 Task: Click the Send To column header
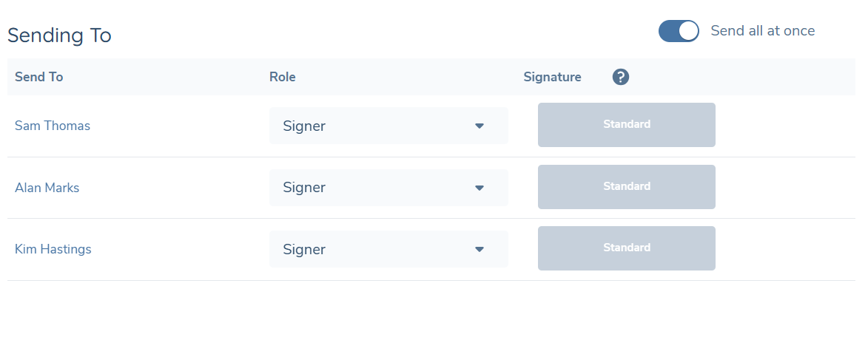pos(38,77)
